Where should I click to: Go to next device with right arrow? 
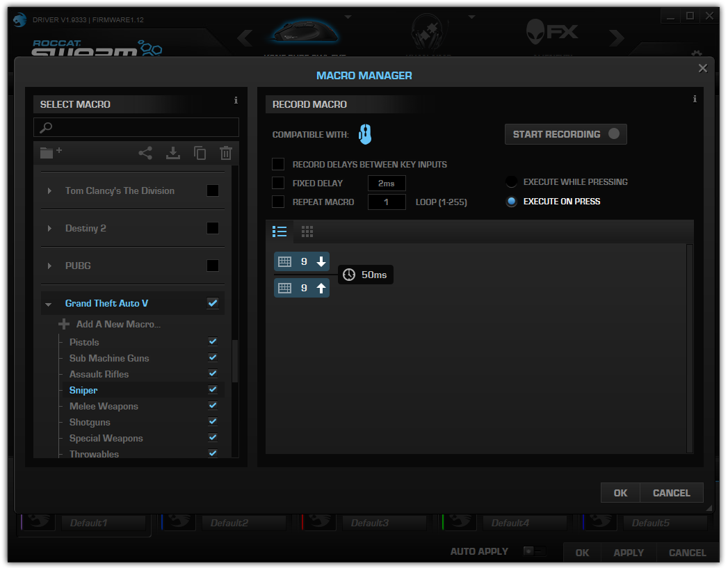[617, 38]
